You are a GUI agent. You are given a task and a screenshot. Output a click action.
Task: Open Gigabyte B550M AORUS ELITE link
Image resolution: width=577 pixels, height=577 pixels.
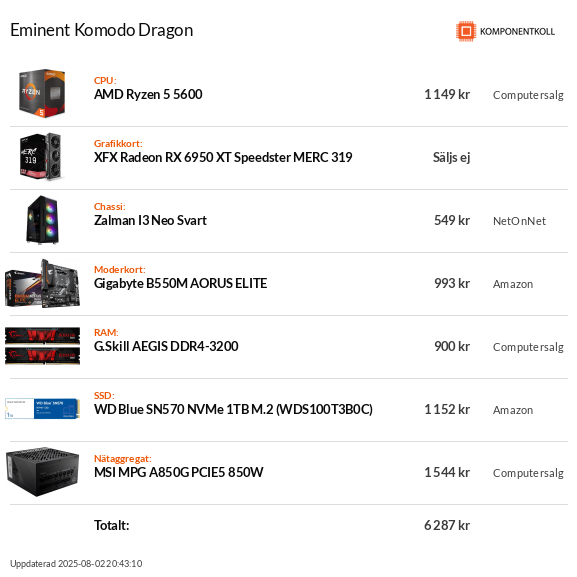click(x=180, y=283)
